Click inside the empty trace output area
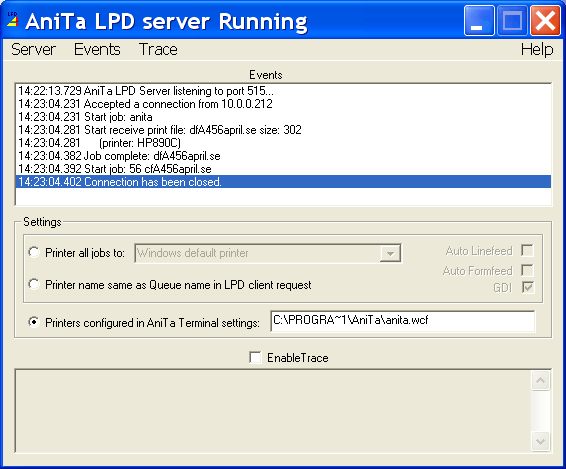 coord(273,411)
